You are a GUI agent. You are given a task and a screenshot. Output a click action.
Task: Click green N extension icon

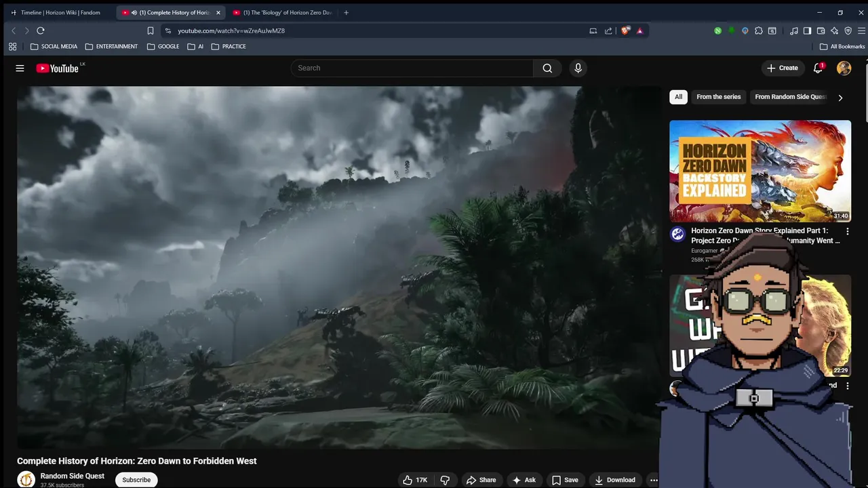(717, 30)
